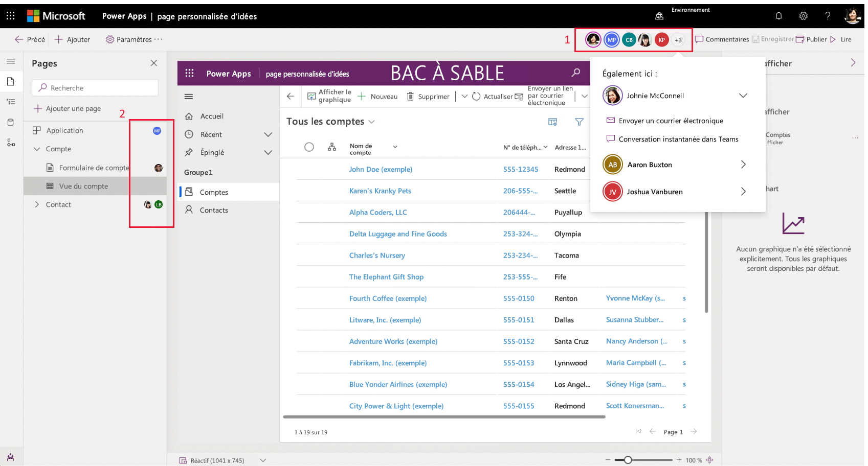Open the N° de téléph column dropdown

(545, 147)
